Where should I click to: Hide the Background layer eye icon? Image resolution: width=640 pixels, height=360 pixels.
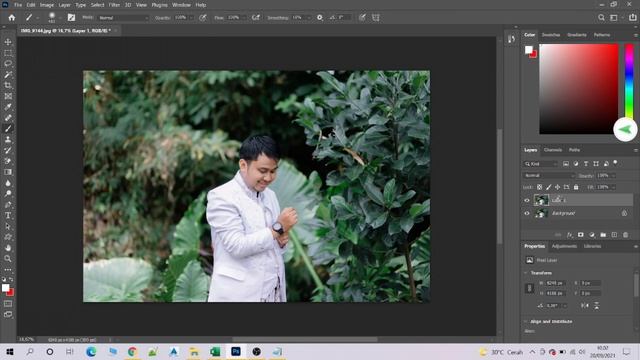(527, 213)
